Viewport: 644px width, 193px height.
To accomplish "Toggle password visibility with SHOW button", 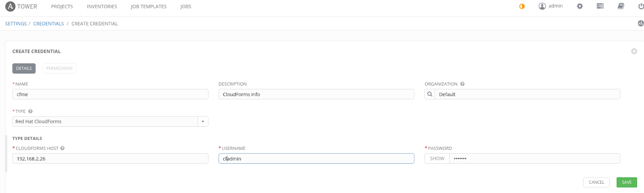I will click(437, 158).
